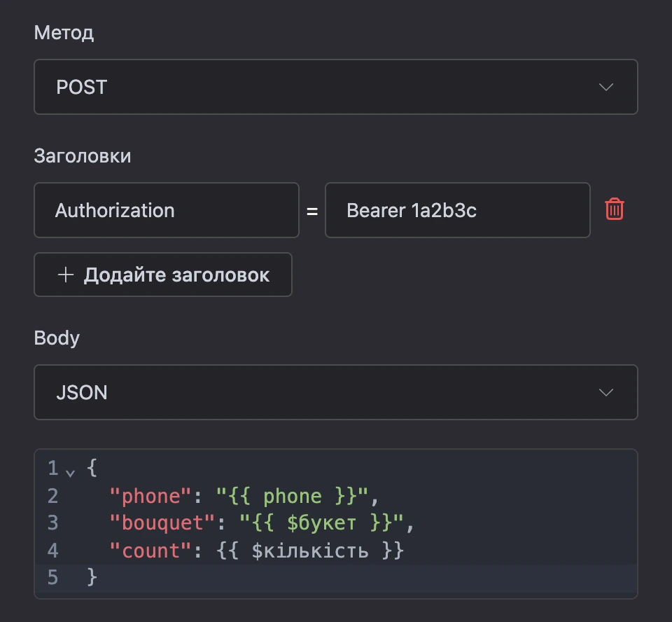This screenshot has width=672, height=622.
Task: Click line number 3 in the code editor
Action: coord(52,523)
